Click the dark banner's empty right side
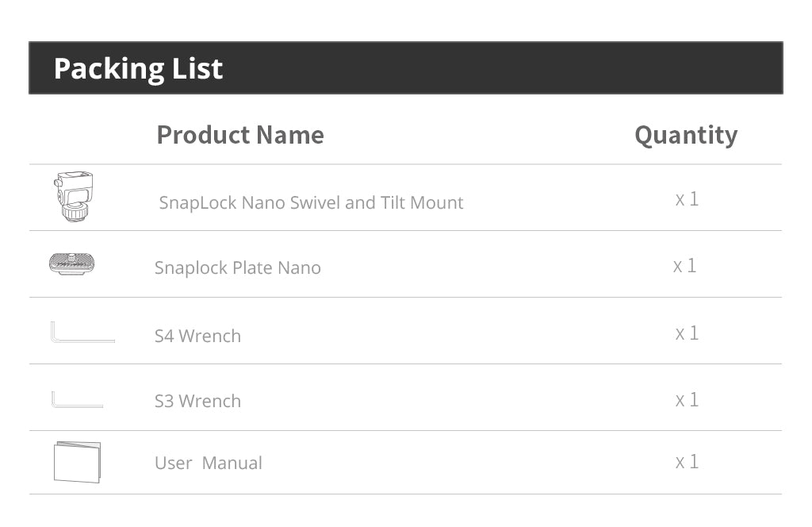Screen dimensions: 812x527 (555, 69)
